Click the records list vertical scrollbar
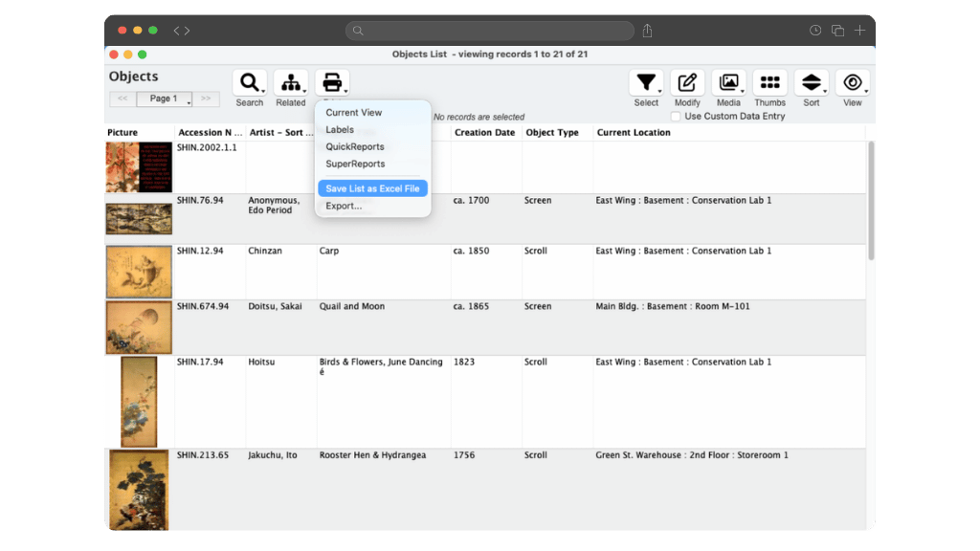The height and width of the screenshot is (551, 980). [x=871, y=201]
